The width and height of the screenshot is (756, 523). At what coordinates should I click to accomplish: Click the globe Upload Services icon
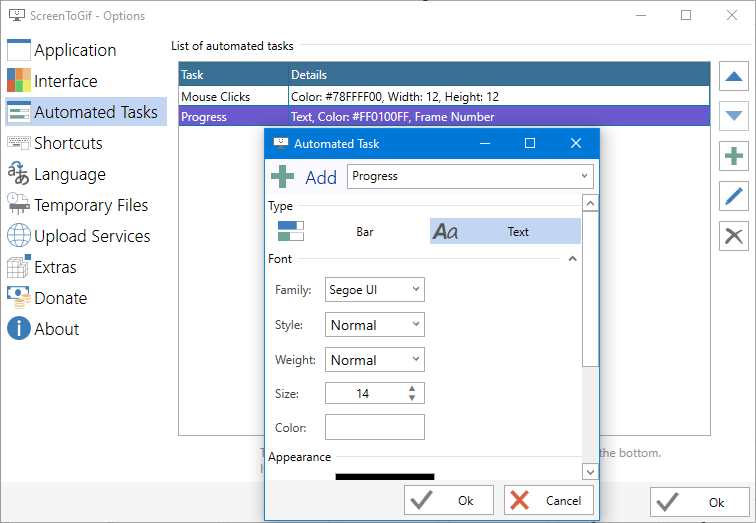point(19,236)
